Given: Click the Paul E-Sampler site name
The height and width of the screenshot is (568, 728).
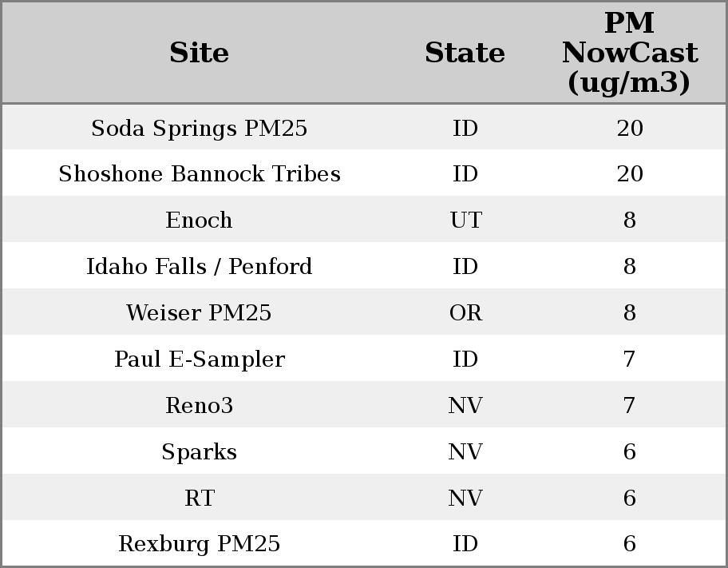Looking at the screenshot, I should point(199,359).
